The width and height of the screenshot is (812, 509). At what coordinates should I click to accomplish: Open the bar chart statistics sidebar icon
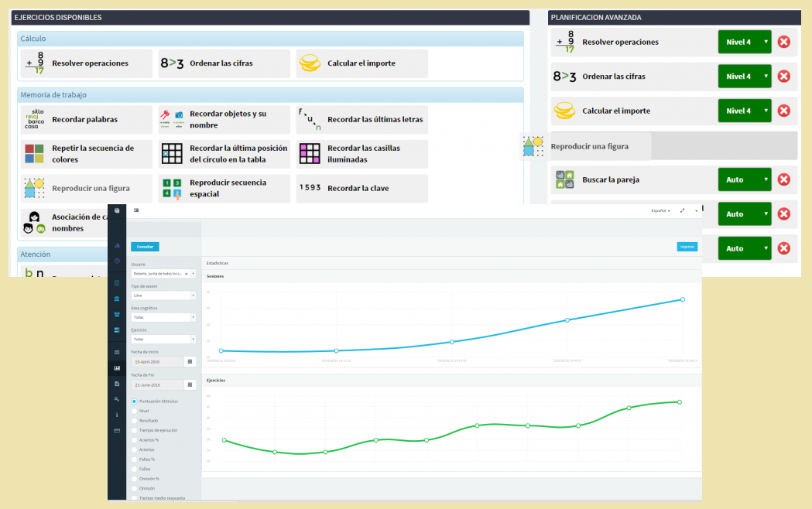[117, 245]
